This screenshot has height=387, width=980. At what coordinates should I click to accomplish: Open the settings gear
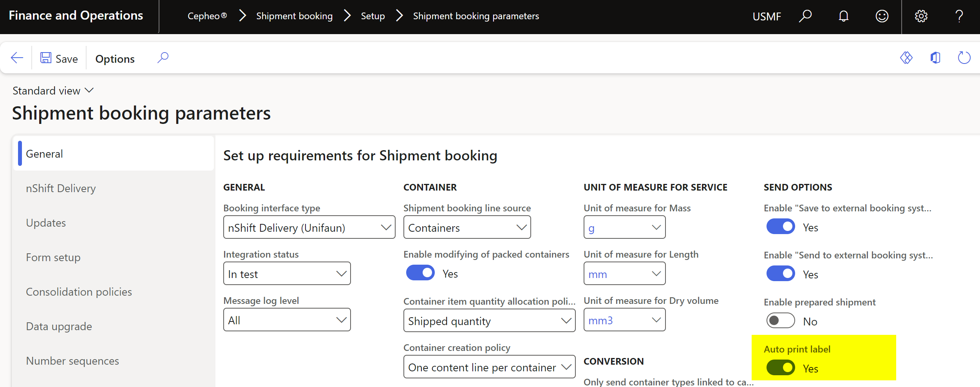921,16
